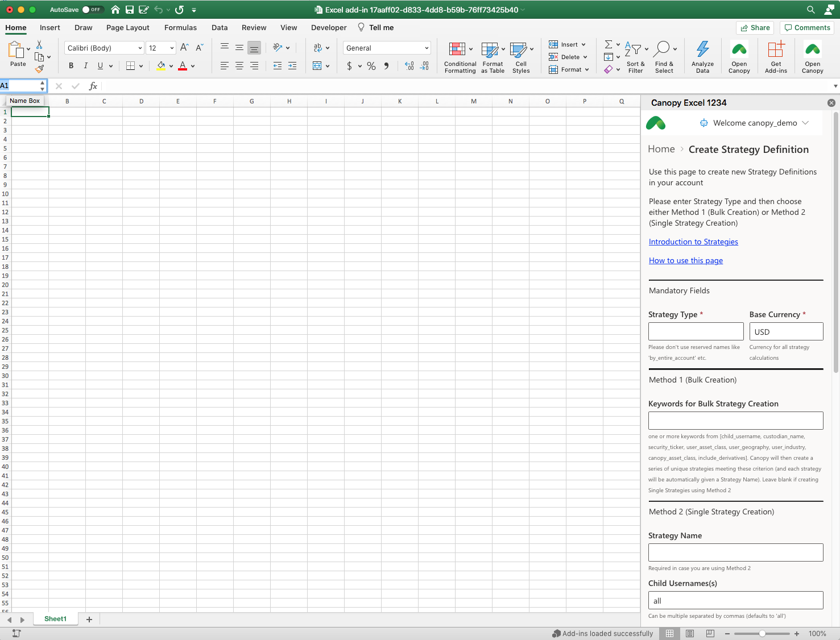Click the Home icon in title bar
840x640 pixels.
tap(115, 10)
